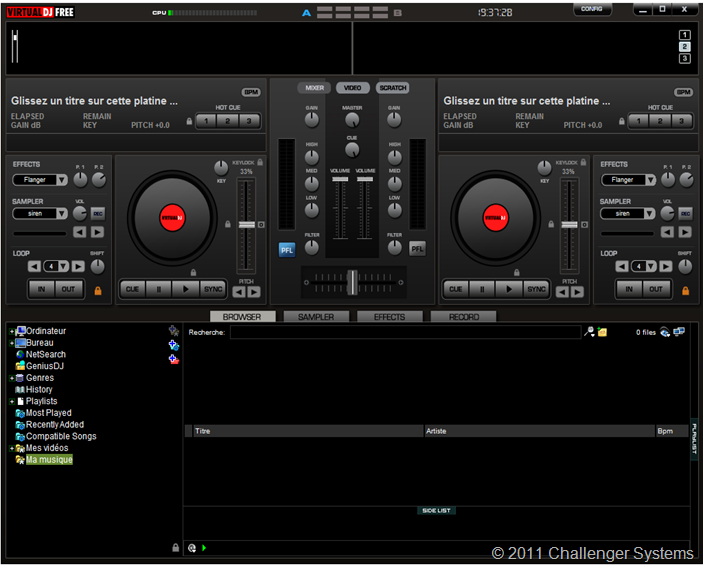Screen dimensions: 703x565
Task: Open left deck siren sampler dropdown
Action: coord(62,213)
